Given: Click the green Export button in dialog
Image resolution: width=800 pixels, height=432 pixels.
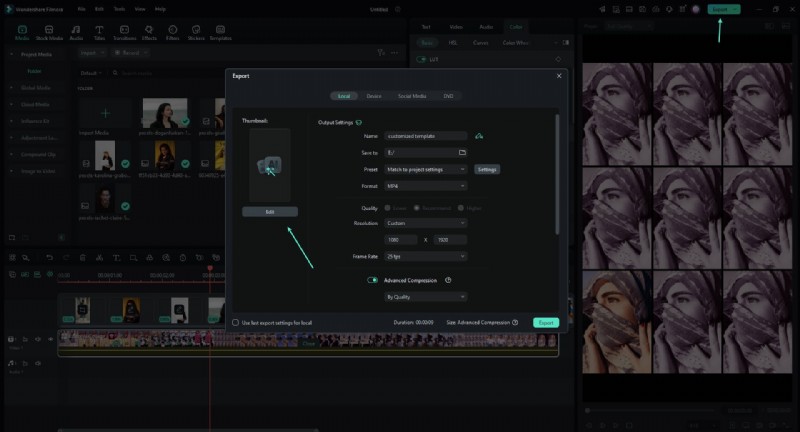Looking at the screenshot, I should coord(545,323).
